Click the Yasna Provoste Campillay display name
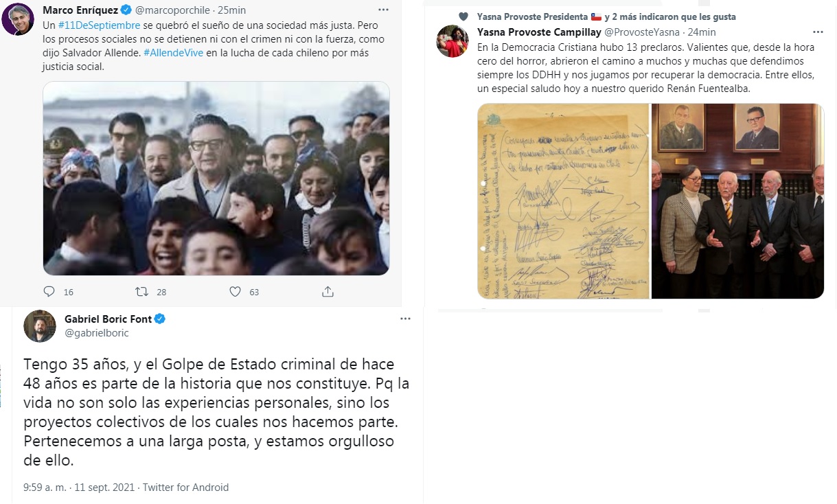Viewport: 837px width, 504px height. (x=538, y=32)
